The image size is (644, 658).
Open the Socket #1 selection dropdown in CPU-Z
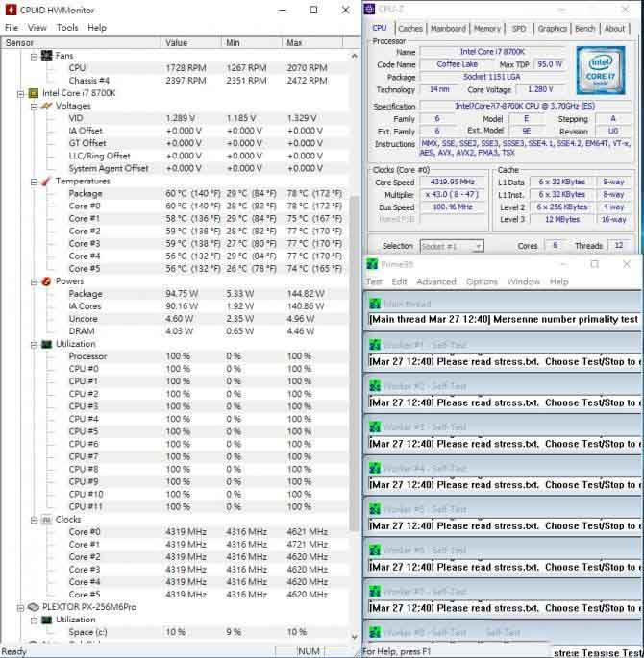coord(452,246)
